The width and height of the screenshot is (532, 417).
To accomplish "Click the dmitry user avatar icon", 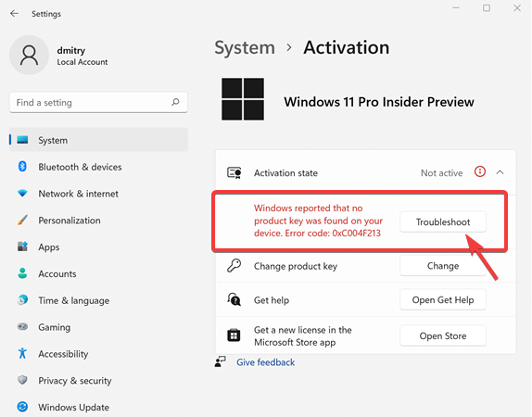I will click(29, 55).
